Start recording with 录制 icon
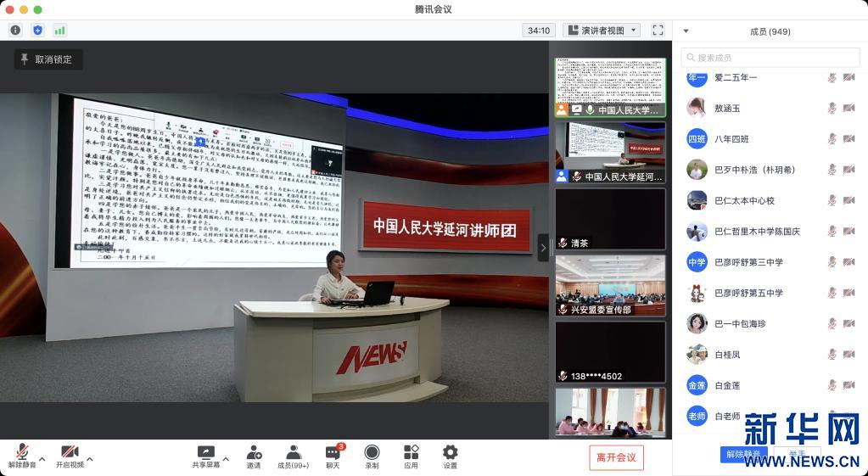Viewport: 868px width, 476px height. click(372, 456)
